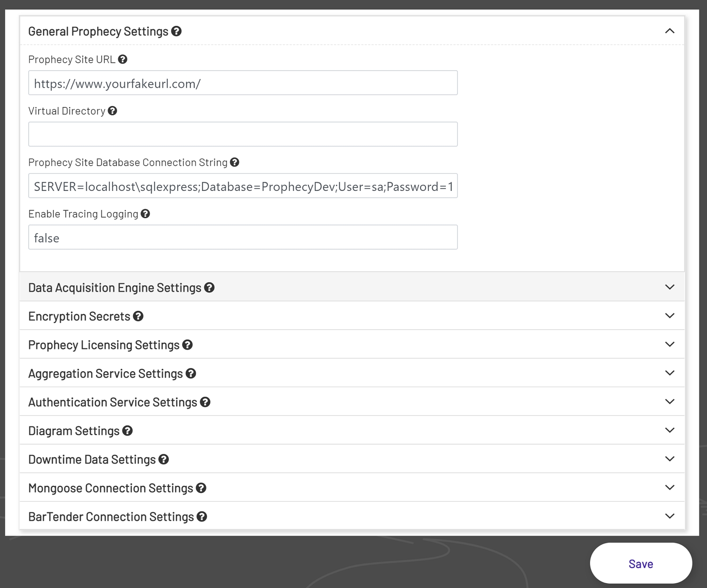
Task: Click the Prophecy Site URL input box
Action: pos(243,83)
